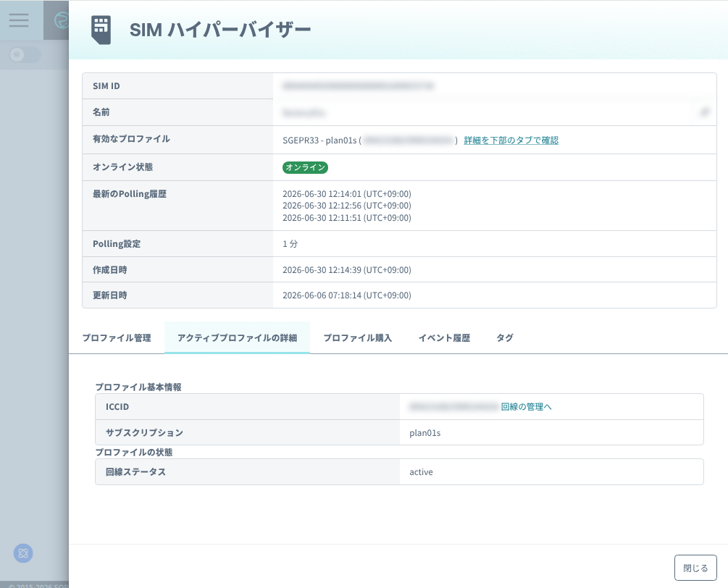The width and height of the screenshot is (728, 588).
Task: Click the logo icon beside hamburger menu
Action: click(61, 20)
